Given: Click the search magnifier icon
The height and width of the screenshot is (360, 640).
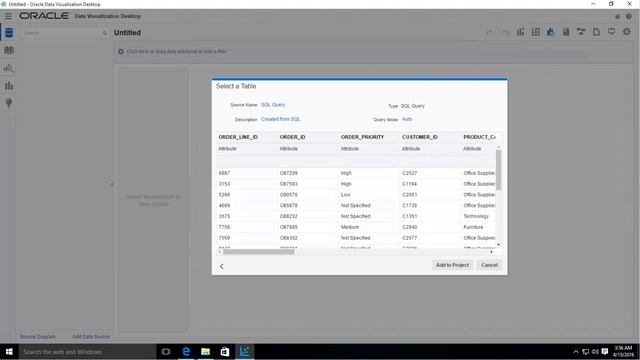Looking at the screenshot, I should point(104,33).
